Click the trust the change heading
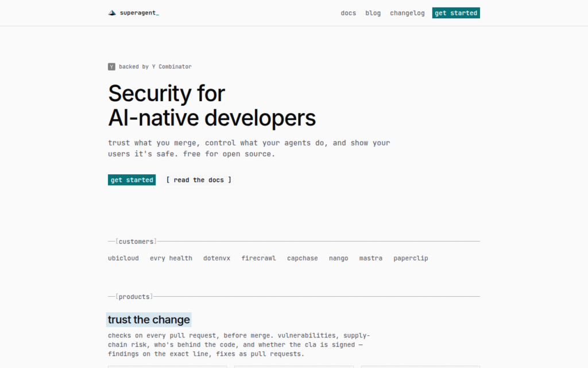 click(149, 320)
